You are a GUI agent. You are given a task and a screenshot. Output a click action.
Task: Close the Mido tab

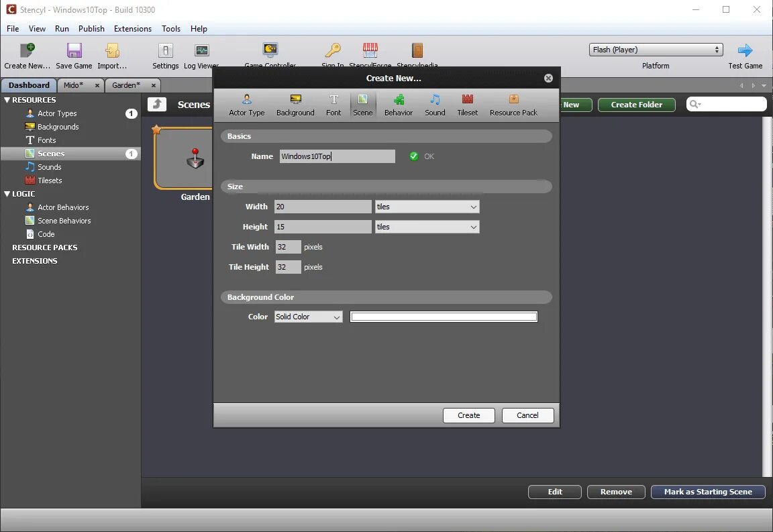[97, 85]
